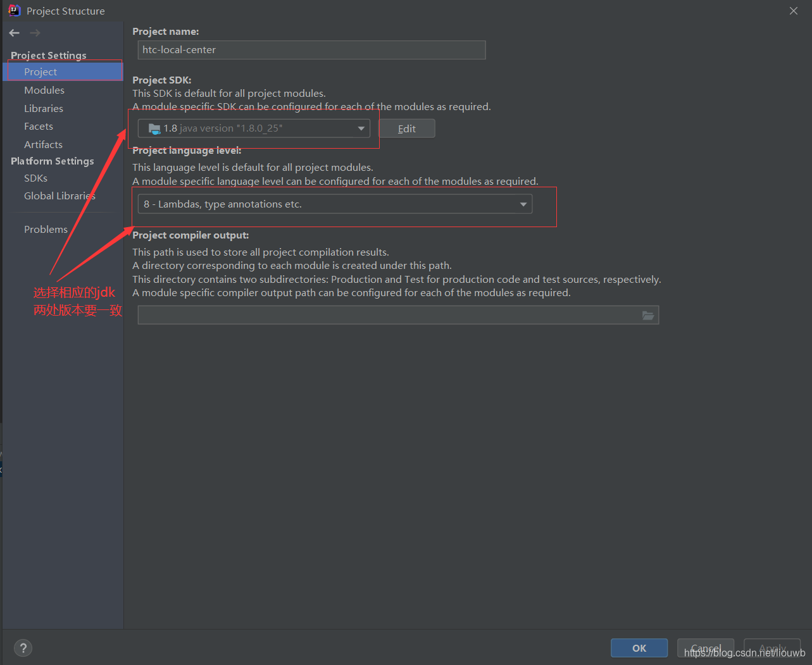Click text 'This SDK is default for all project modules.'

229,94
